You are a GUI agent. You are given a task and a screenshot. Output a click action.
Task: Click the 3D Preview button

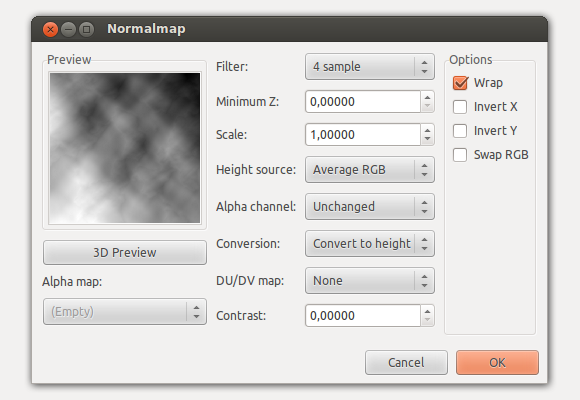coord(125,252)
